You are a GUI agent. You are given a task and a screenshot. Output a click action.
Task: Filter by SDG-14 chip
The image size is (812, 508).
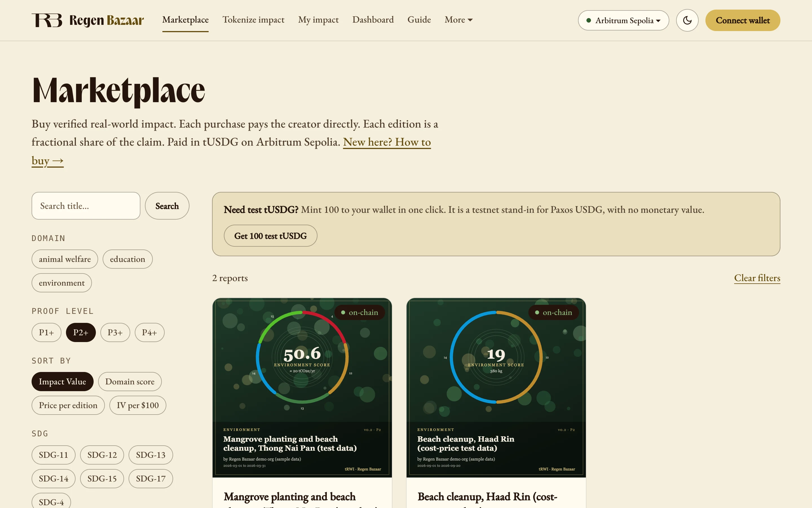pyautogui.click(x=53, y=479)
